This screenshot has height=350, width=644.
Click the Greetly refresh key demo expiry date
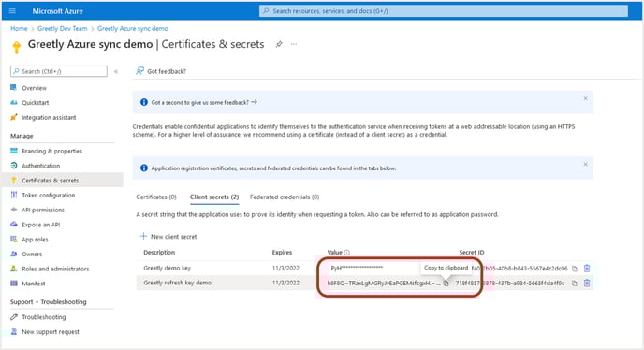[285, 283]
